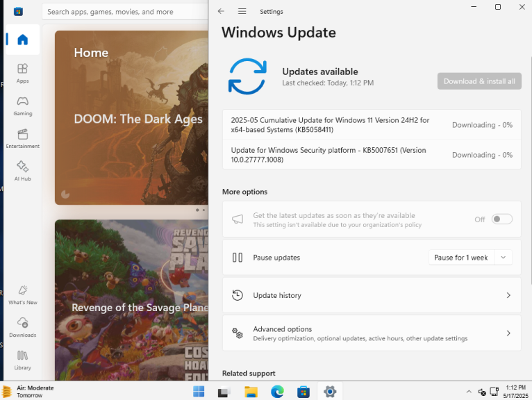Open Apps section in Microsoft Store

tap(22, 73)
